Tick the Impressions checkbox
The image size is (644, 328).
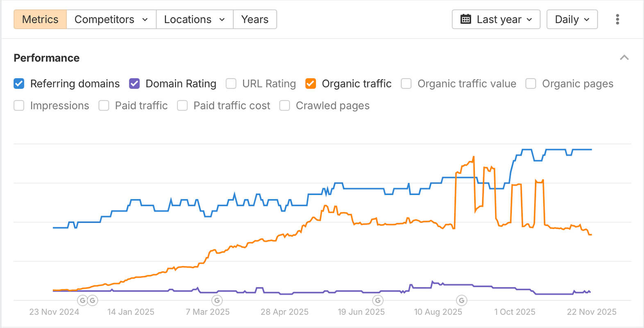tap(19, 106)
